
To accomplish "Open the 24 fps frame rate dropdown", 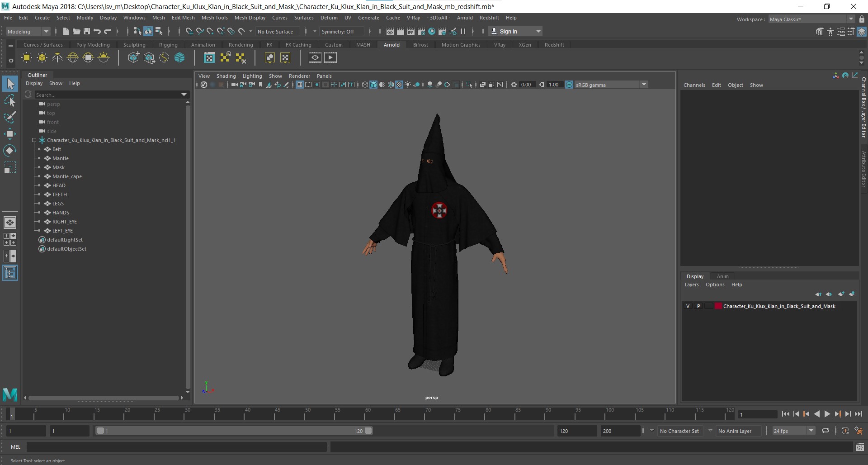I will point(793,431).
